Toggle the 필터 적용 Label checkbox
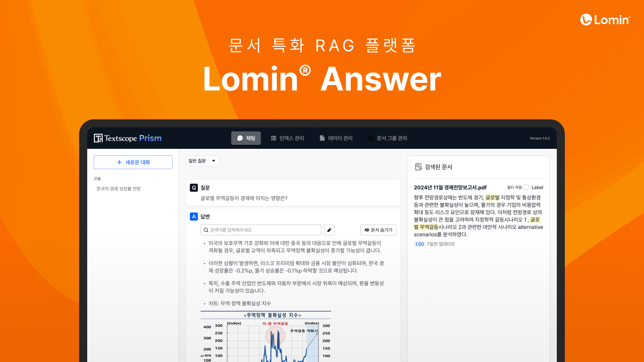Viewport: 644px width, 362px height. click(x=526, y=187)
